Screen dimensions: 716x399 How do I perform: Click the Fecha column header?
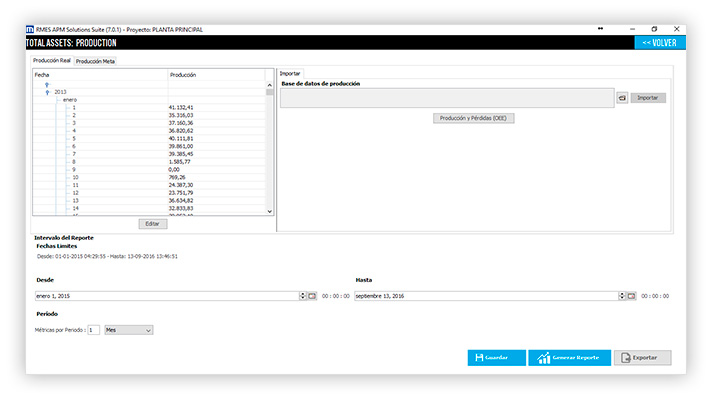[x=100, y=75]
